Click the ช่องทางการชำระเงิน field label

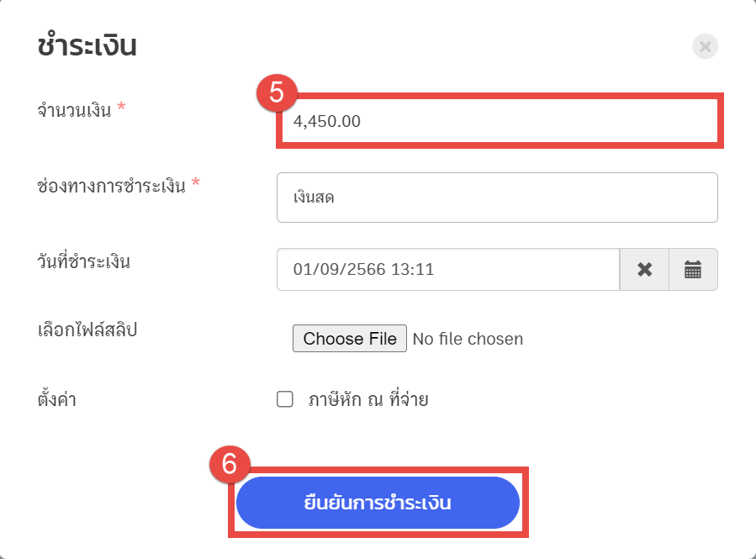(111, 186)
